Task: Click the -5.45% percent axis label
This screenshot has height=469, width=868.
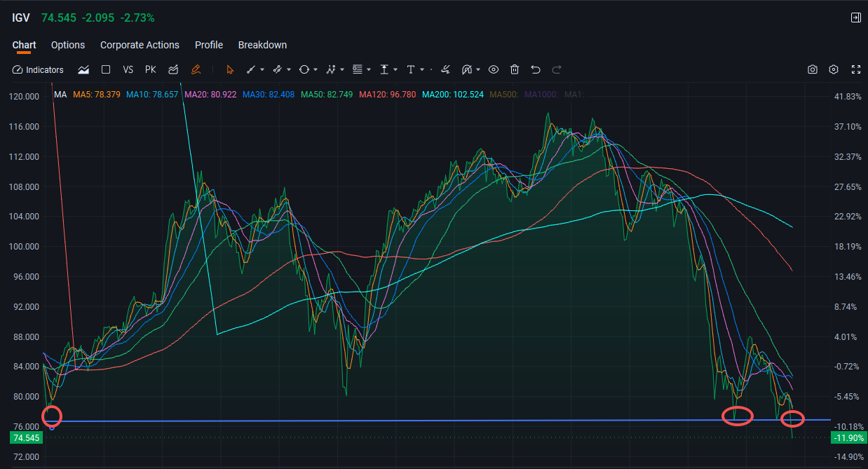Action: (x=846, y=397)
